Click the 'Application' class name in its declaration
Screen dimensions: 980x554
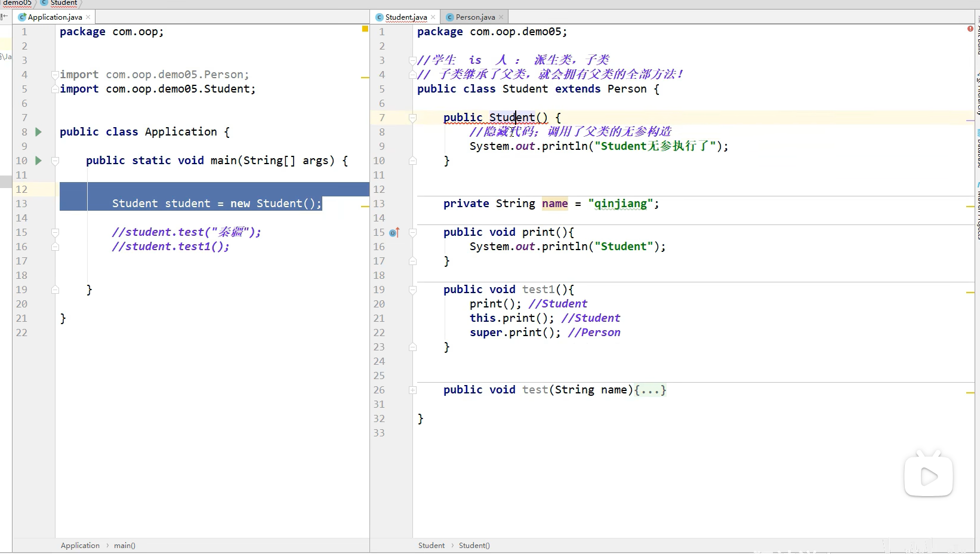181,132
